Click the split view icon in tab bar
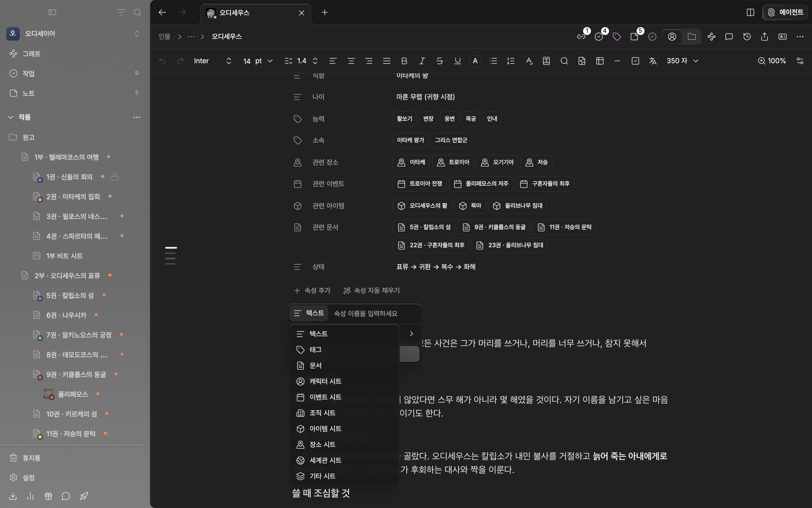The height and width of the screenshot is (508, 812). 750,12
